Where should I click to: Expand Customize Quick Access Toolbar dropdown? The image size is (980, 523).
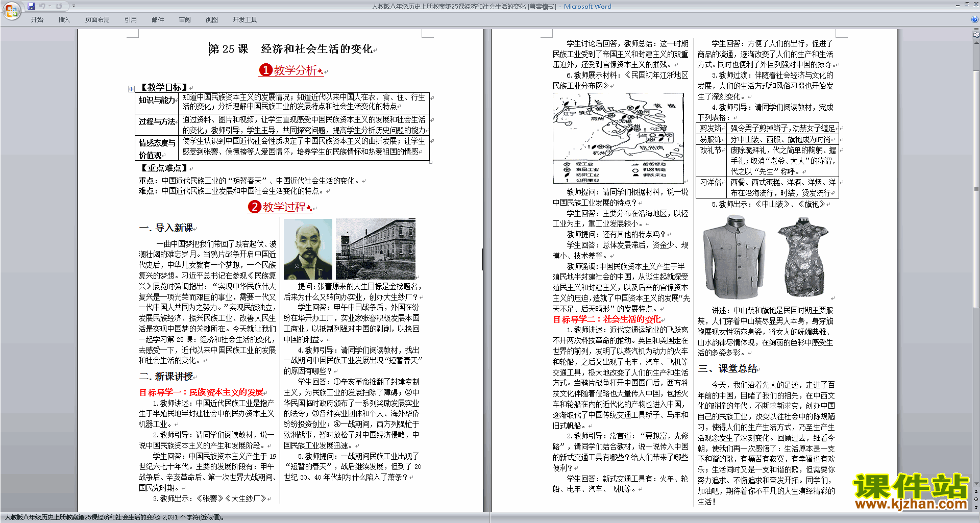(73, 6)
